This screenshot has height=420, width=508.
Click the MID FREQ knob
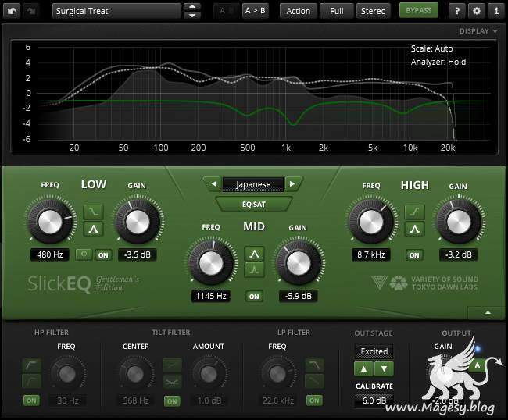211,263
